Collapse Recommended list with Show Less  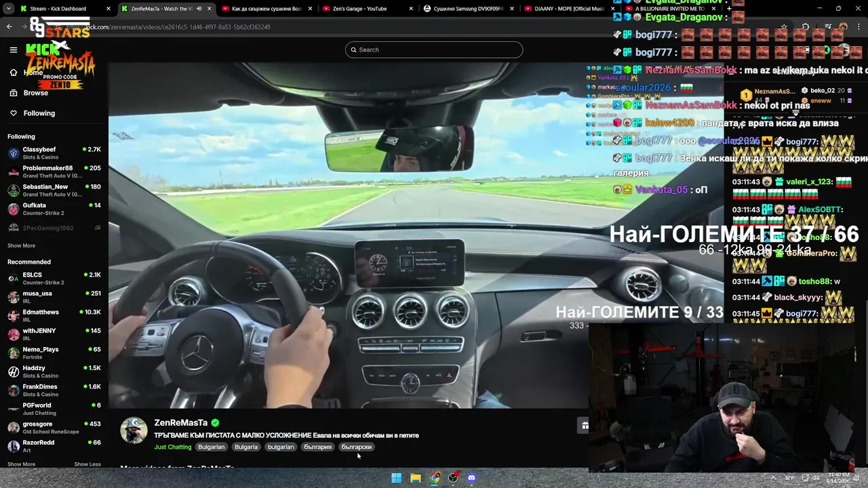point(87,464)
